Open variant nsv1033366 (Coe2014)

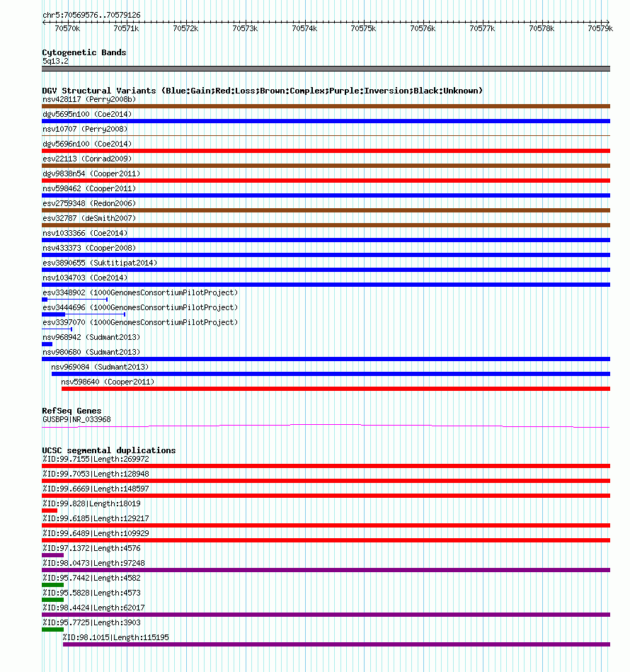pos(85,233)
